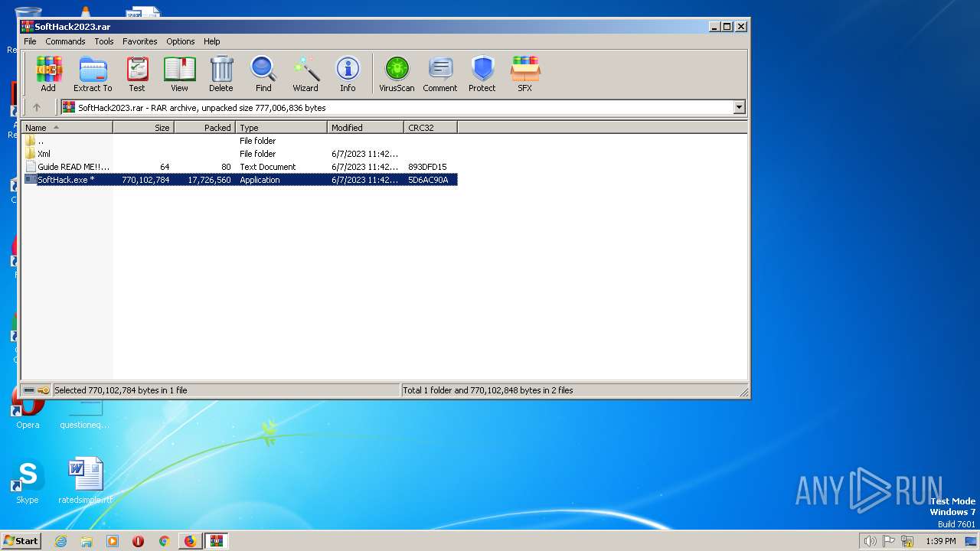980x551 pixels.
Task: Click the Action Center flag tray icon
Action: [890, 541]
